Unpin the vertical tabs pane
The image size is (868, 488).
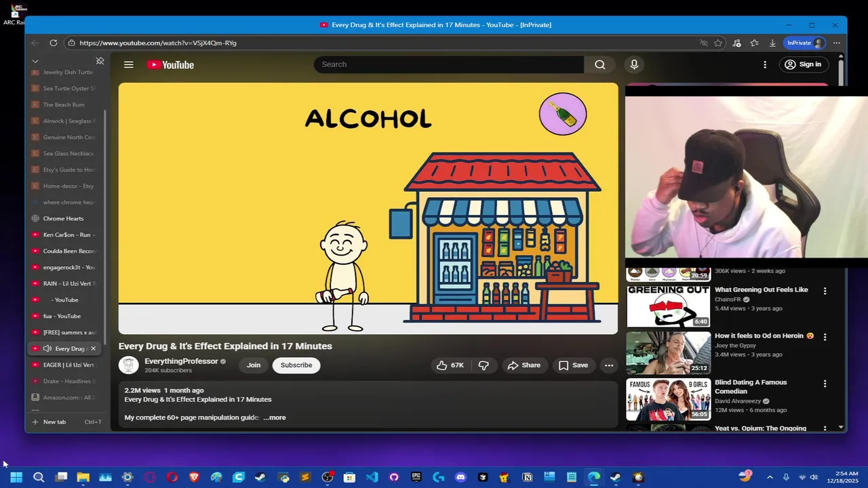100,61
